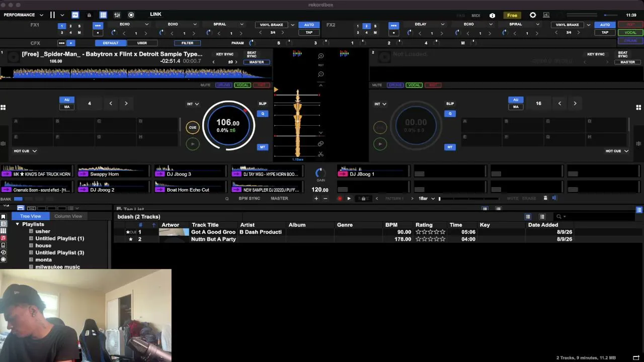This screenshot has width=644, height=362.
Task: Click the recording panel icon
Action: point(131,15)
